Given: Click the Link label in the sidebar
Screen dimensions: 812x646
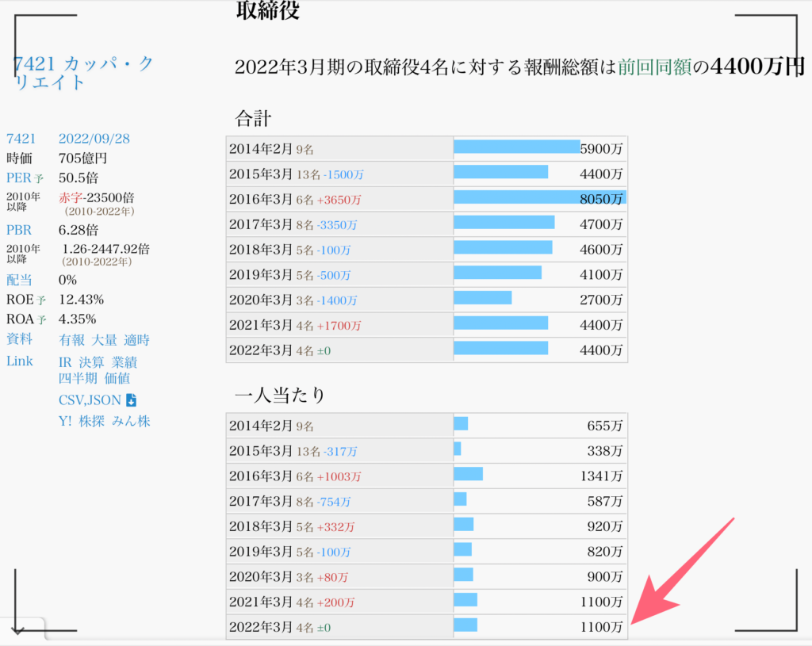Looking at the screenshot, I should 20,361.
